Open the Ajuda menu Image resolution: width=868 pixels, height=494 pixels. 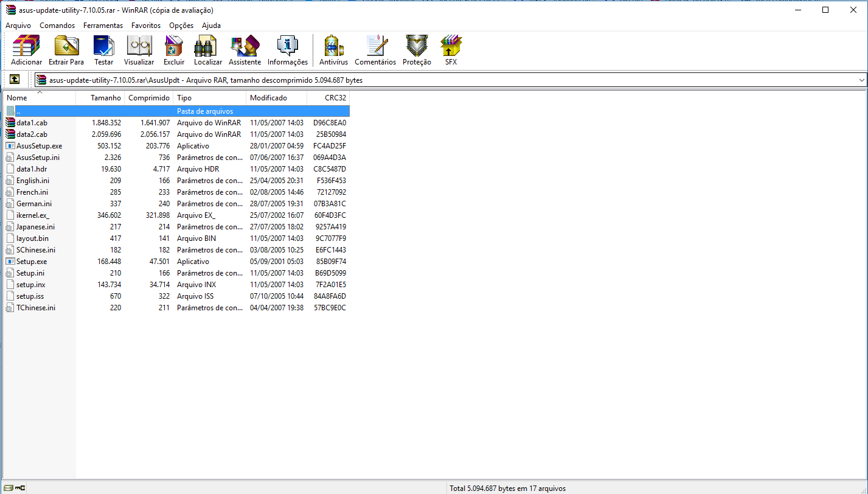[x=211, y=26]
